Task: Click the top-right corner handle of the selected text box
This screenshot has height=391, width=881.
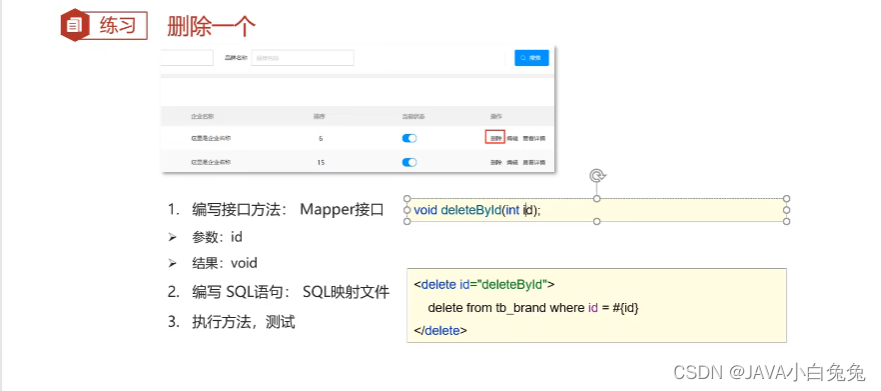Action: [x=787, y=198]
